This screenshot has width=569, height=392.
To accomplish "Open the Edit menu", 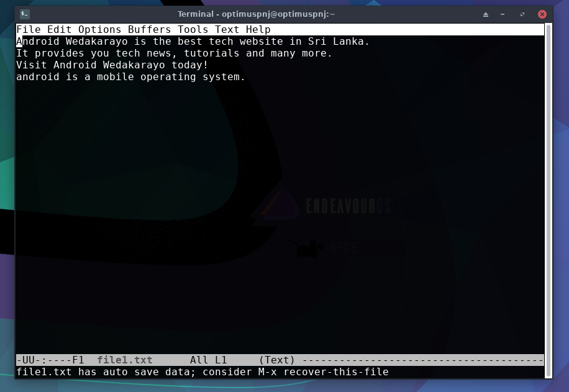I will (x=60, y=29).
